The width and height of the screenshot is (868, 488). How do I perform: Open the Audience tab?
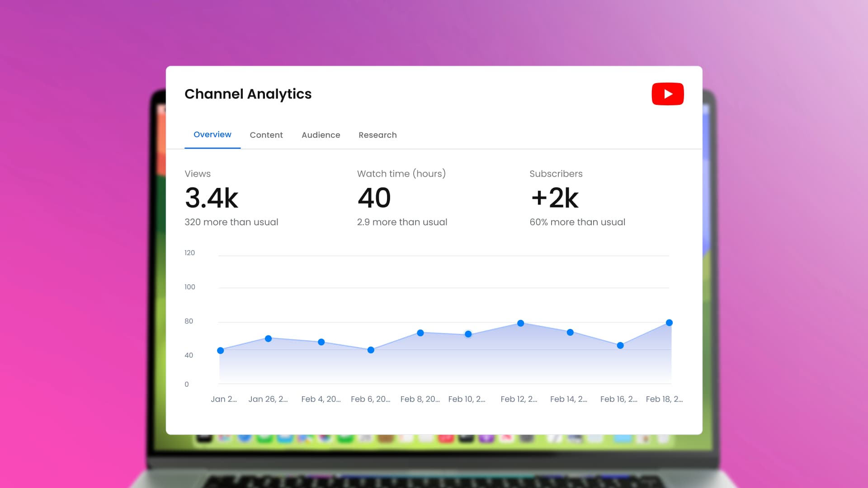[321, 135]
